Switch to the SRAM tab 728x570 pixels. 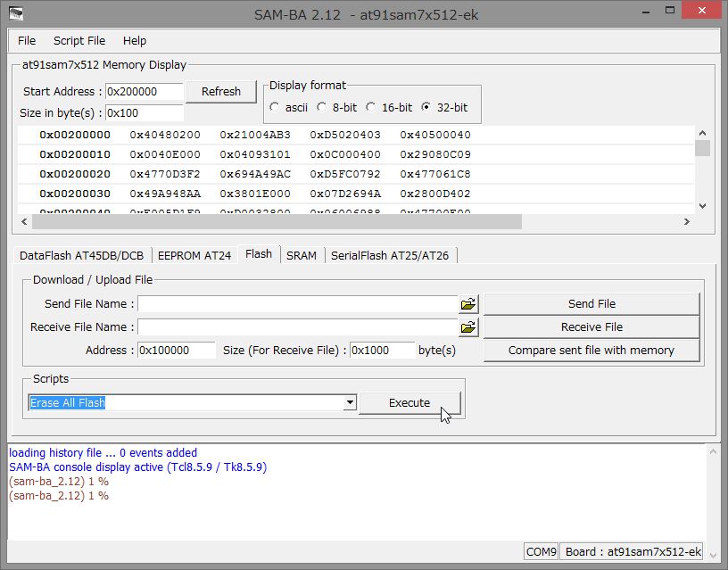coord(302,256)
